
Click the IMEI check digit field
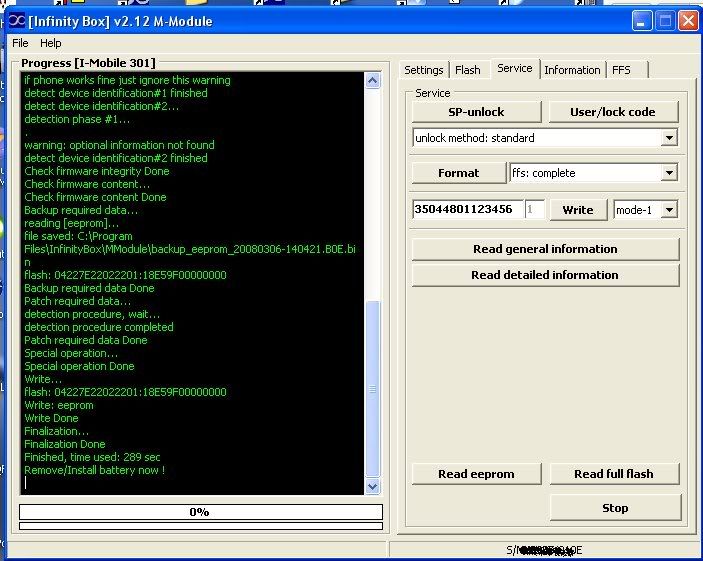(534, 209)
